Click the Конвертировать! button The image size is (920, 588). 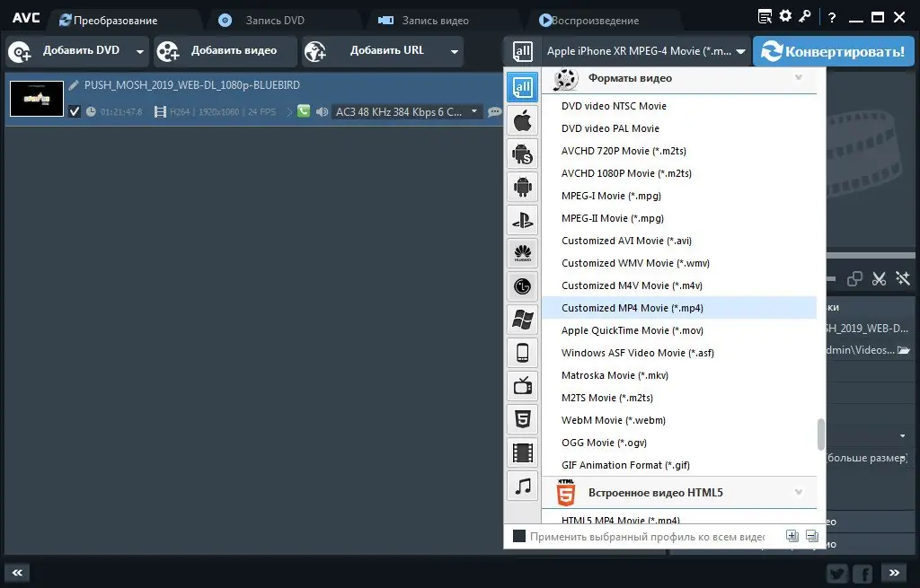tap(834, 51)
